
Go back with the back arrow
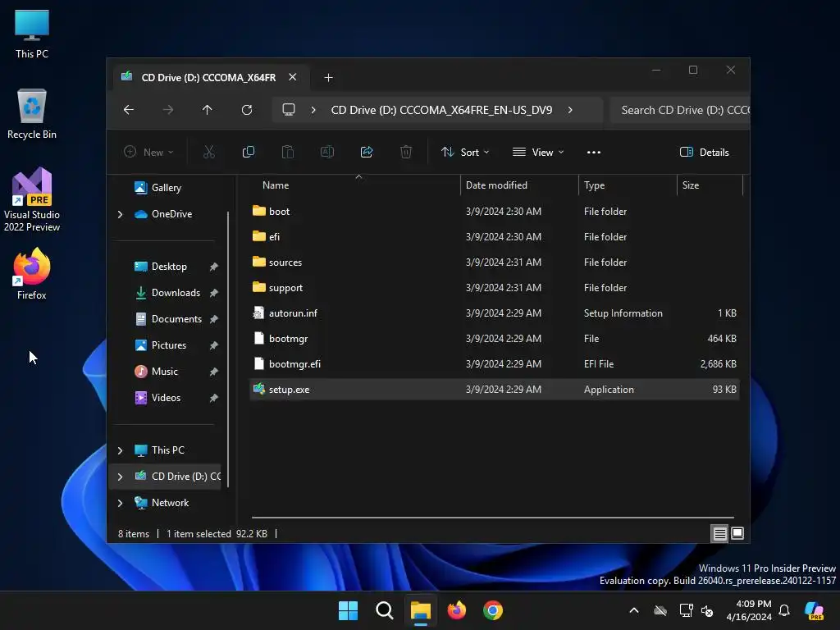point(129,110)
